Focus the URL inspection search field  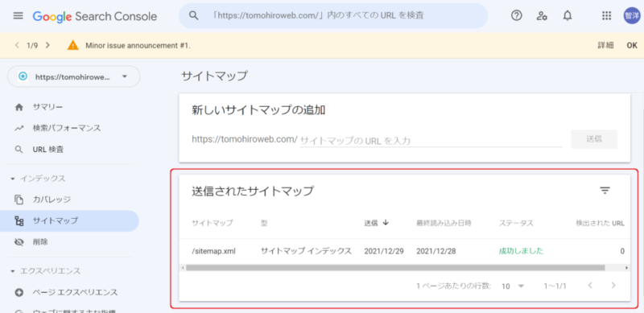click(333, 15)
